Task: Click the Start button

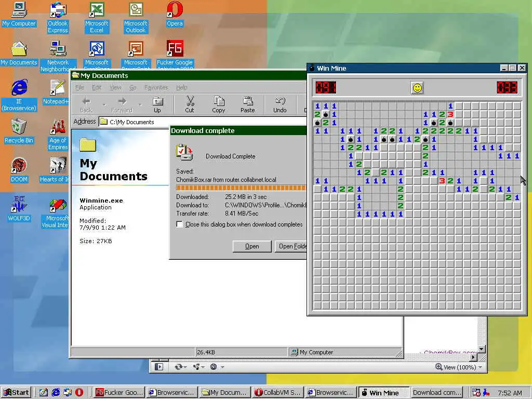Action: pos(16,393)
